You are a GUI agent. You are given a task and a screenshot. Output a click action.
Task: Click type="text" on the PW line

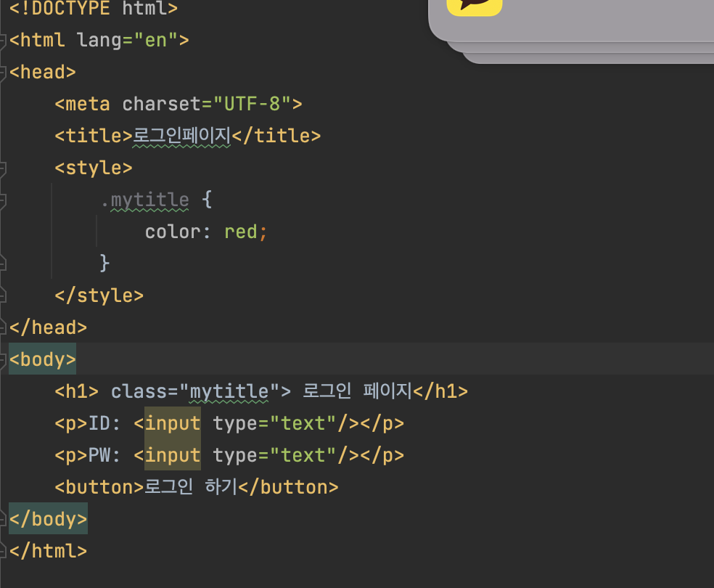click(274, 455)
